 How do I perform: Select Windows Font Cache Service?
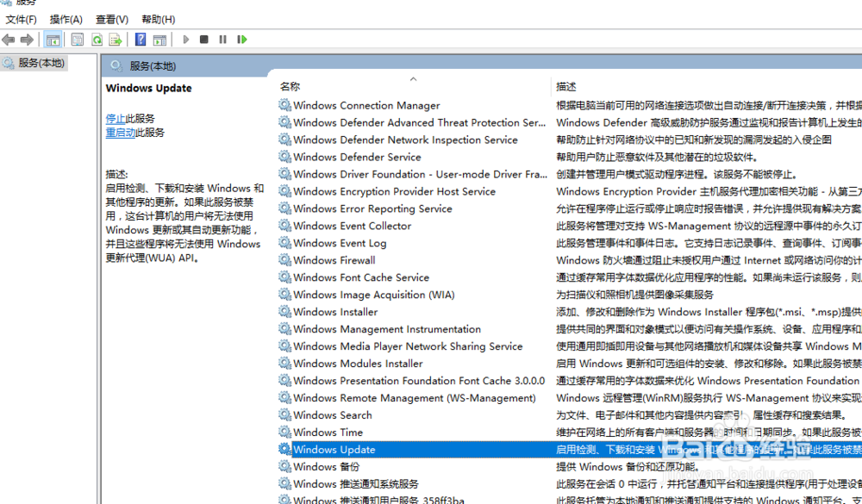[361, 277]
